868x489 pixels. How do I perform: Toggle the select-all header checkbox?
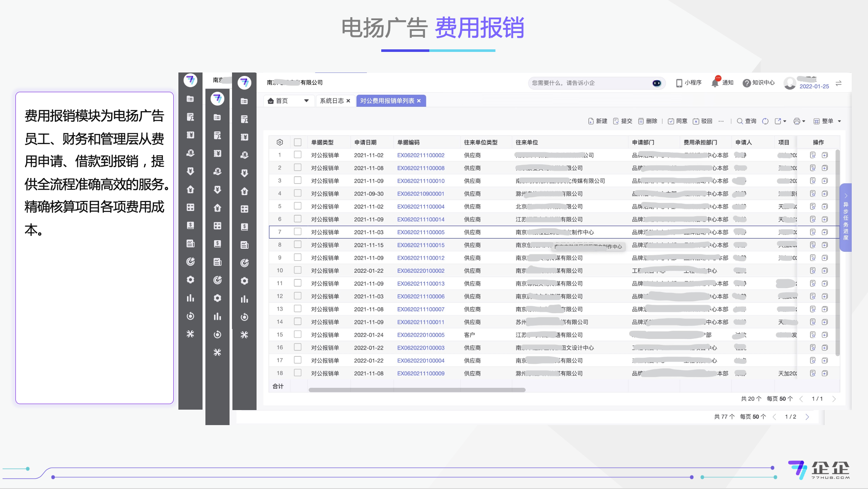click(x=298, y=142)
